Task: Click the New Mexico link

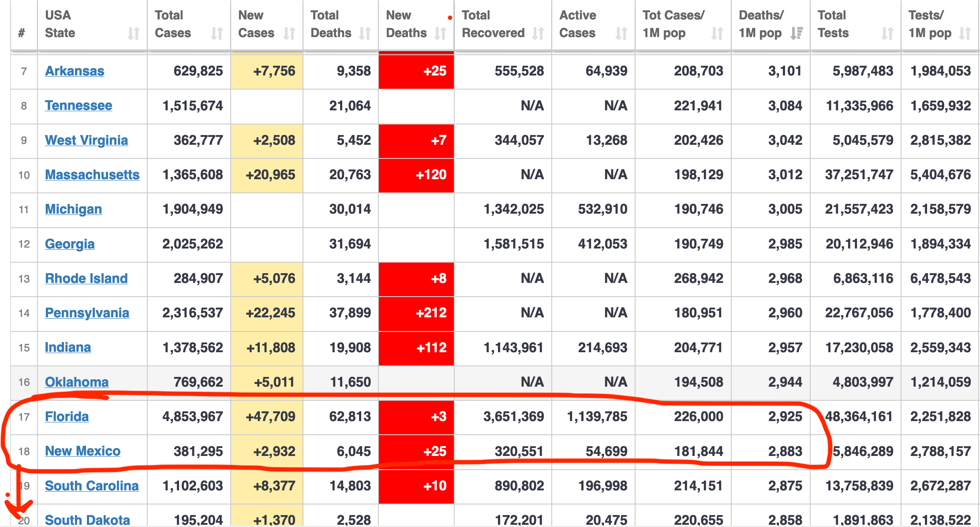Action: click(x=82, y=451)
